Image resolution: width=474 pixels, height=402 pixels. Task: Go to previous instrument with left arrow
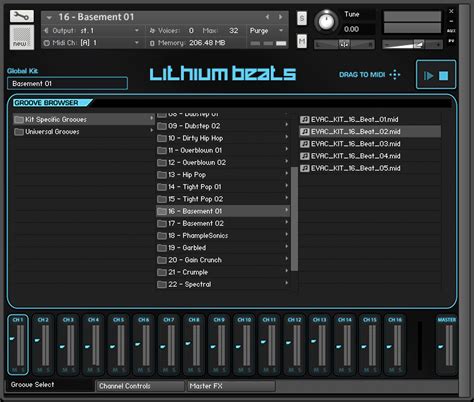(x=267, y=17)
